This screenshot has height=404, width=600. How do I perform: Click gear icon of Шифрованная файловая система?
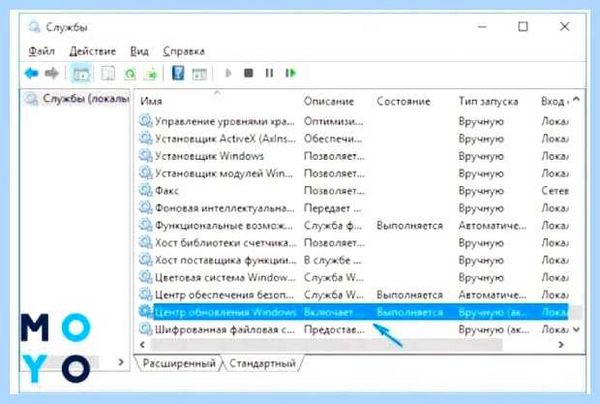tap(145, 329)
